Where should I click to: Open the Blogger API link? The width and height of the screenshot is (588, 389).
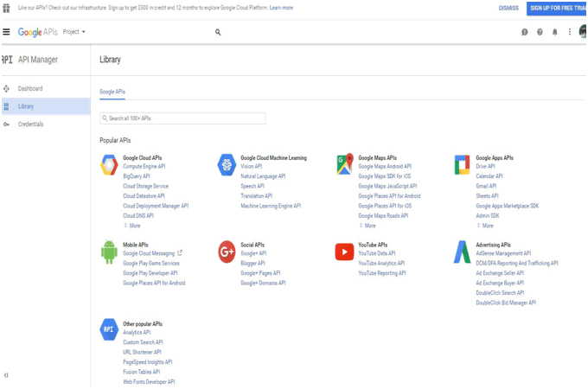pyautogui.click(x=252, y=264)
